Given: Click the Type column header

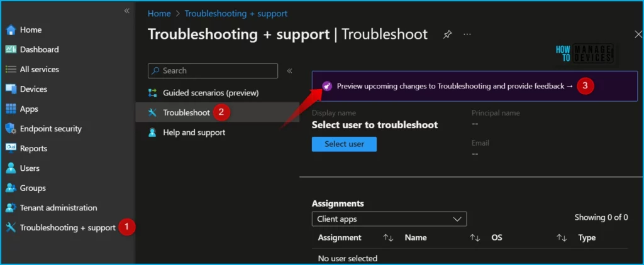Looking at the screenshot, I should point(587,238).
